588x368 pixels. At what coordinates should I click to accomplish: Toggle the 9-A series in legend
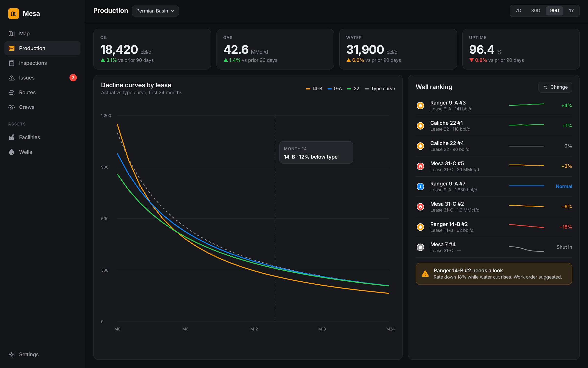tap(335, 89)
